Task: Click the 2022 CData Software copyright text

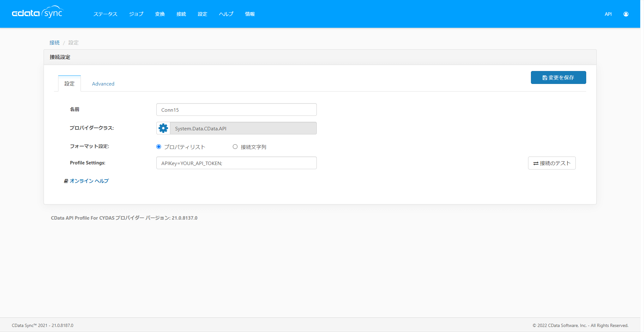Action: (x=581, y=325)
